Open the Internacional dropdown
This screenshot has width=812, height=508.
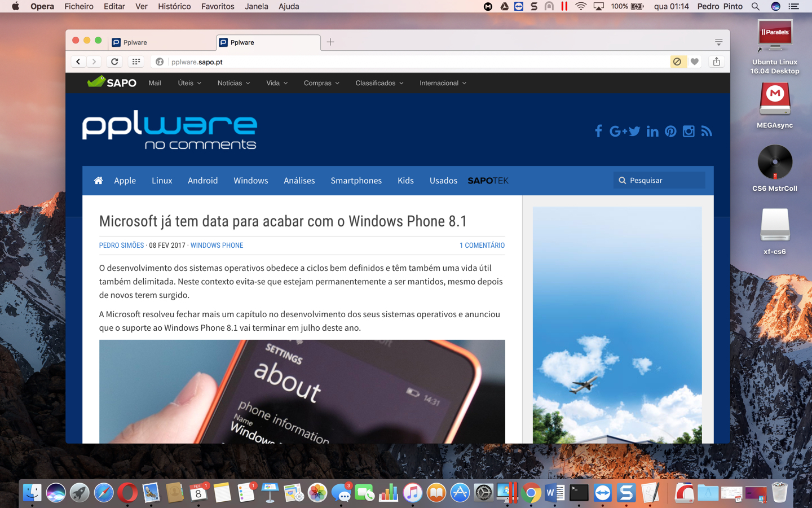click(x=443, y=83)
